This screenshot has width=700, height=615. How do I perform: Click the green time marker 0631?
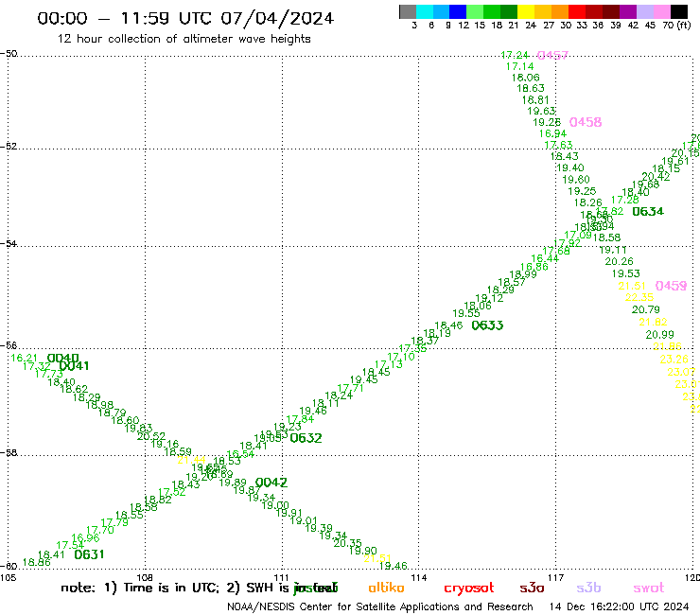click(x=89, y=554)
